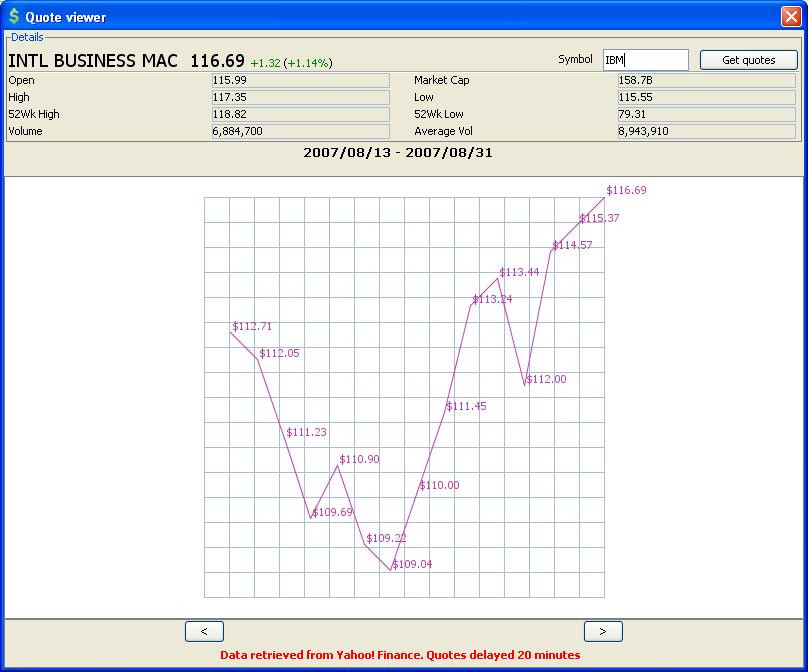Image resolution: width=808 pixels, height=672 pixels.
Task: Go to previous date range with < button
Action: click(x=204, y=631)
